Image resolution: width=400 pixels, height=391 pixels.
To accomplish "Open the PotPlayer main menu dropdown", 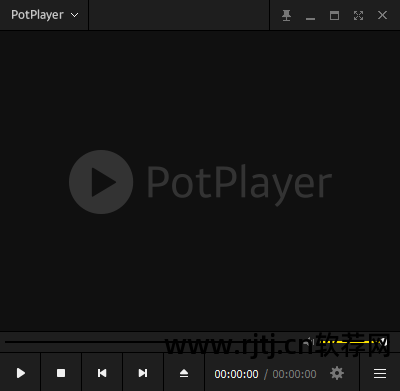I will (44, 15).
